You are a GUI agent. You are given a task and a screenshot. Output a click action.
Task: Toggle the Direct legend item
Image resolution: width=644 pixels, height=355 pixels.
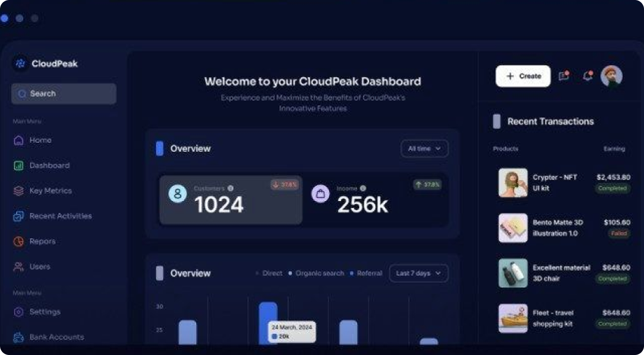click(269, 274)
